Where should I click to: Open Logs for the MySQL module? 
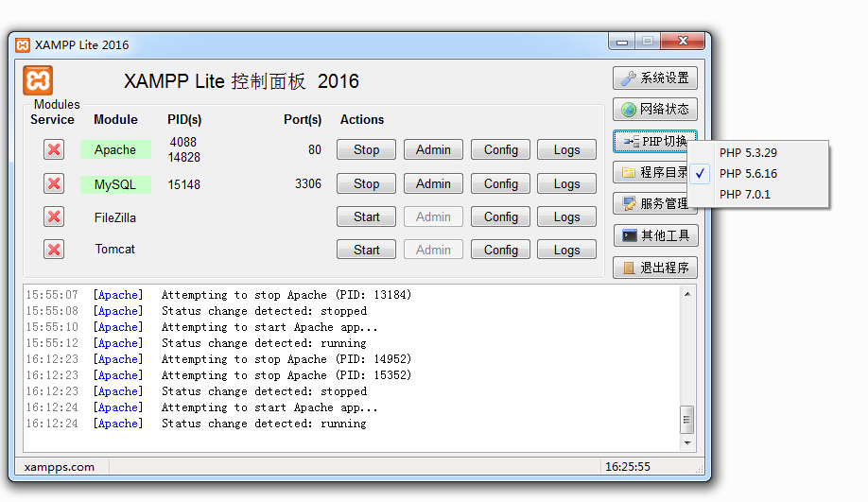(x=566, y=183)
